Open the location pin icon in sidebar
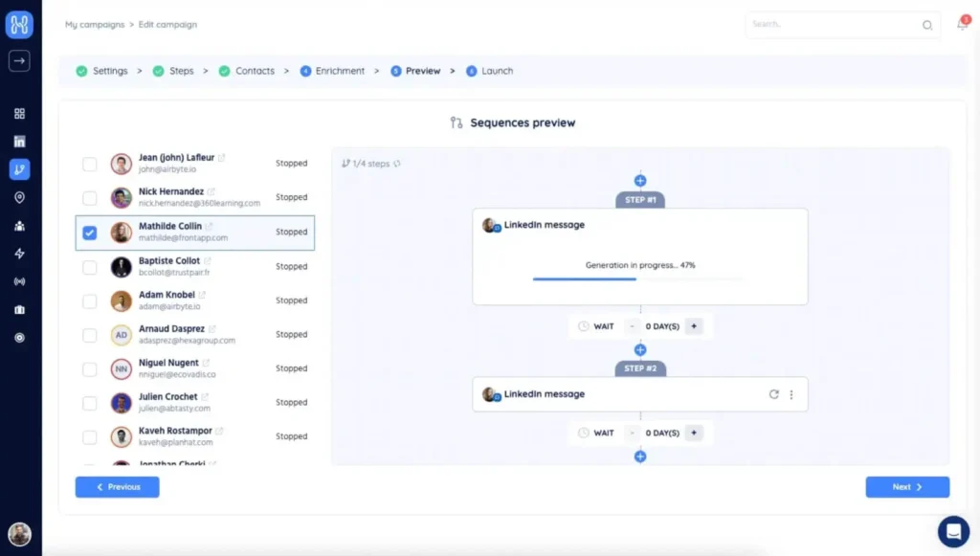The width and height of the screenshot is (980, 556). point(19,197)
